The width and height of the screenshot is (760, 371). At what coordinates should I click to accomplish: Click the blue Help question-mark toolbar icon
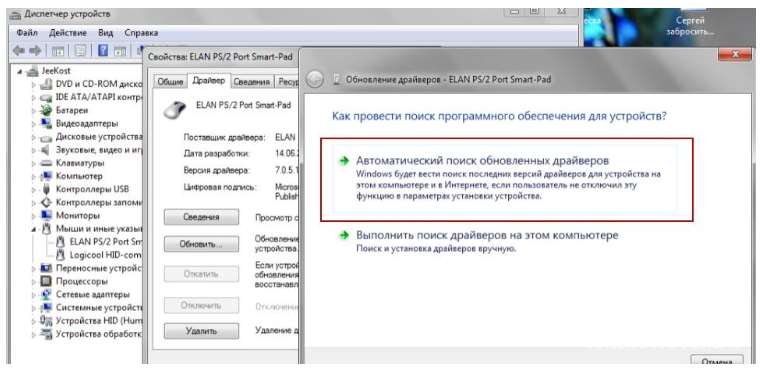103,50
